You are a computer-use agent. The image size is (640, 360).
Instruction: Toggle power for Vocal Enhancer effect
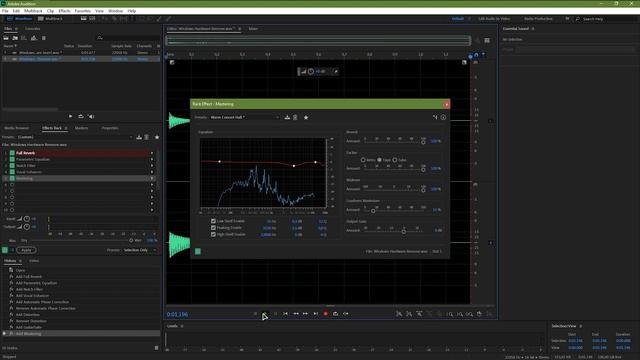pyautogui.click(x=12, y=172)
